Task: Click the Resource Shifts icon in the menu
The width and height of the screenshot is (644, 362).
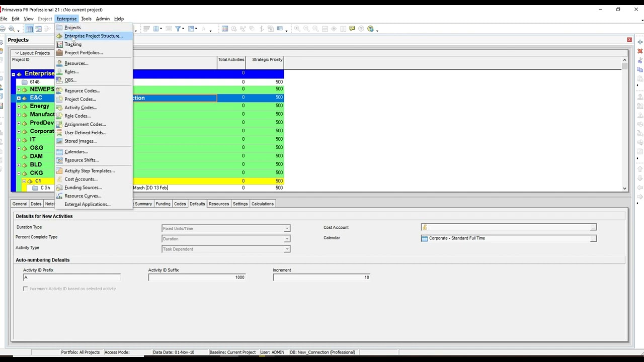Action: tap(59, 160)
